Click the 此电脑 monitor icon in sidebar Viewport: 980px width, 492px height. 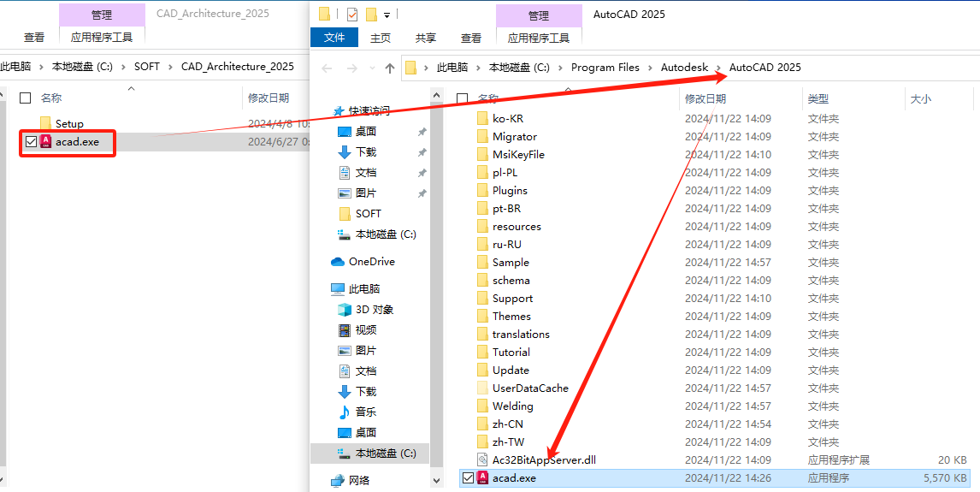[x=338, y=289]
